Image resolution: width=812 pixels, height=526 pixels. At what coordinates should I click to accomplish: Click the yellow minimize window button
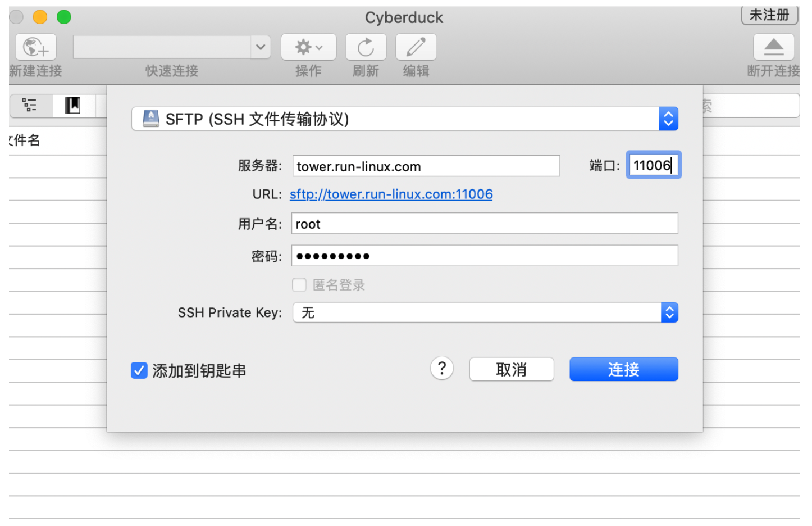pyautogui.click(x=40, y=17)
